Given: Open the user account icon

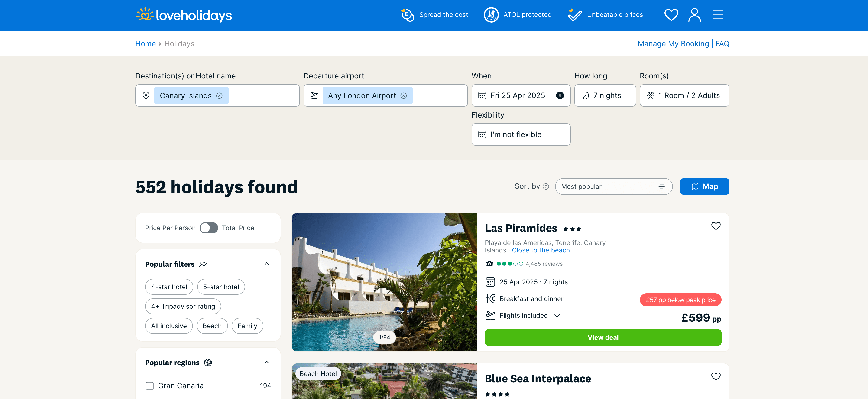Looking at the screenshot, I should point(694,15).
